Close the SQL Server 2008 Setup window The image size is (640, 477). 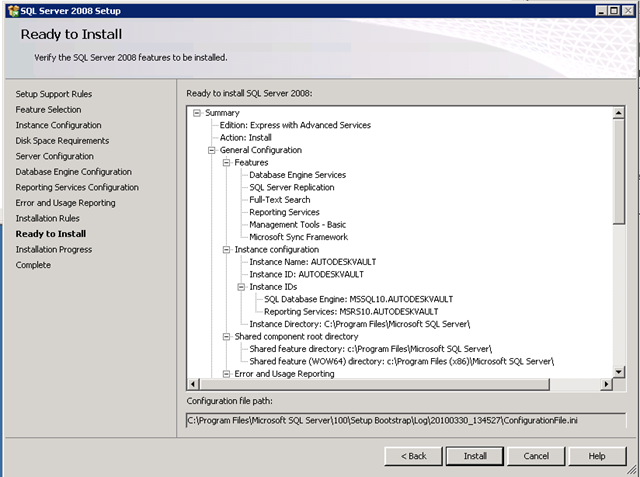tap(628, 11)
